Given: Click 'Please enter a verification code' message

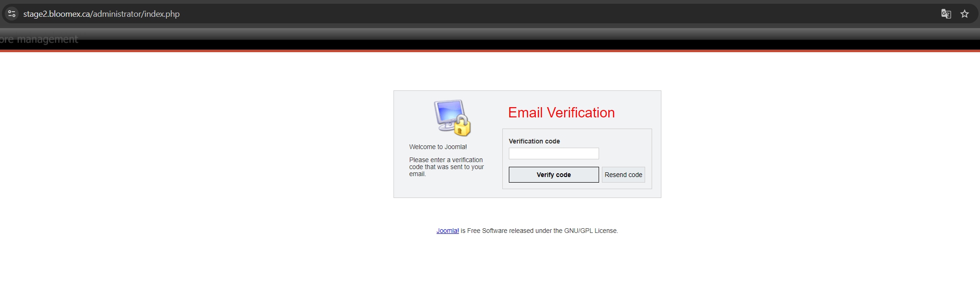Looking at the screenshot, I should (447, 167).
